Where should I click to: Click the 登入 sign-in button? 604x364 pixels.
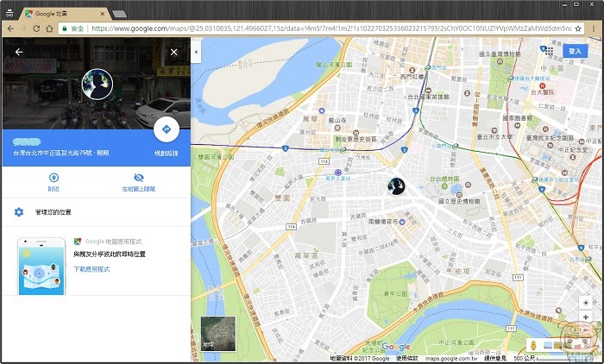[576, 51]
